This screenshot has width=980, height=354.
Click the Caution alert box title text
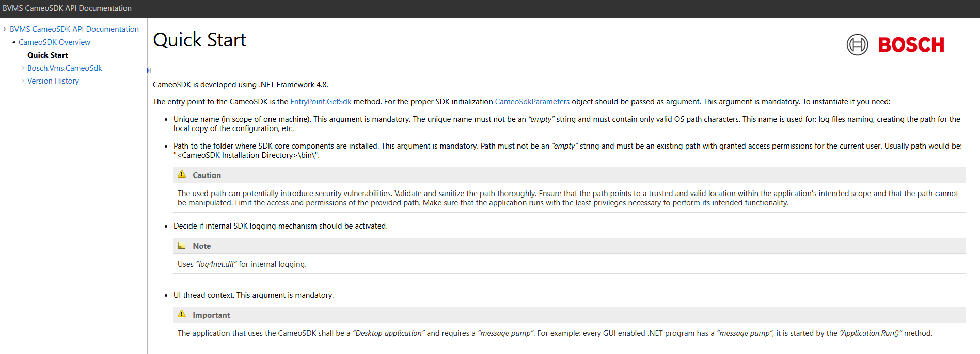pos(207,175)
